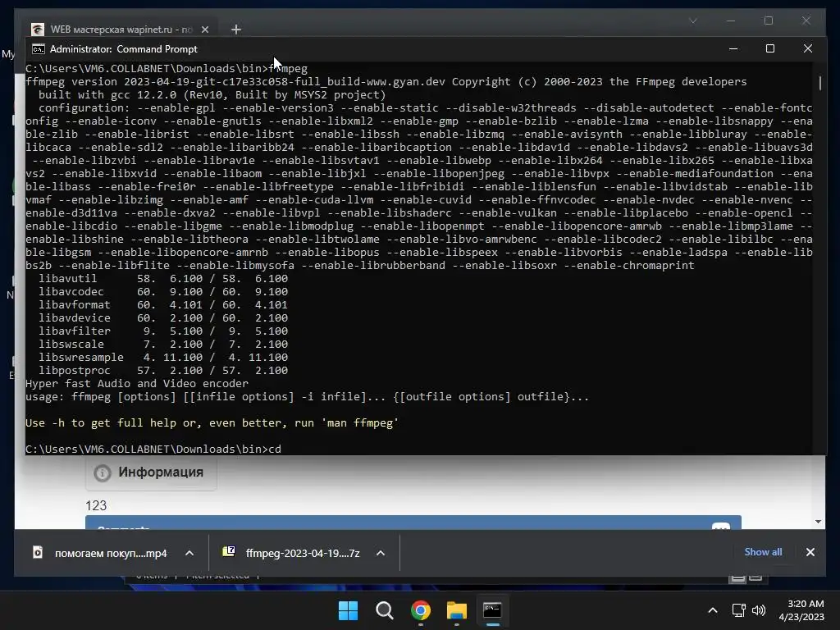This screenshot has height=630, width=840.
Task: Click the mp4 video file icon in downloads
Action: click(x=38, y=552)
